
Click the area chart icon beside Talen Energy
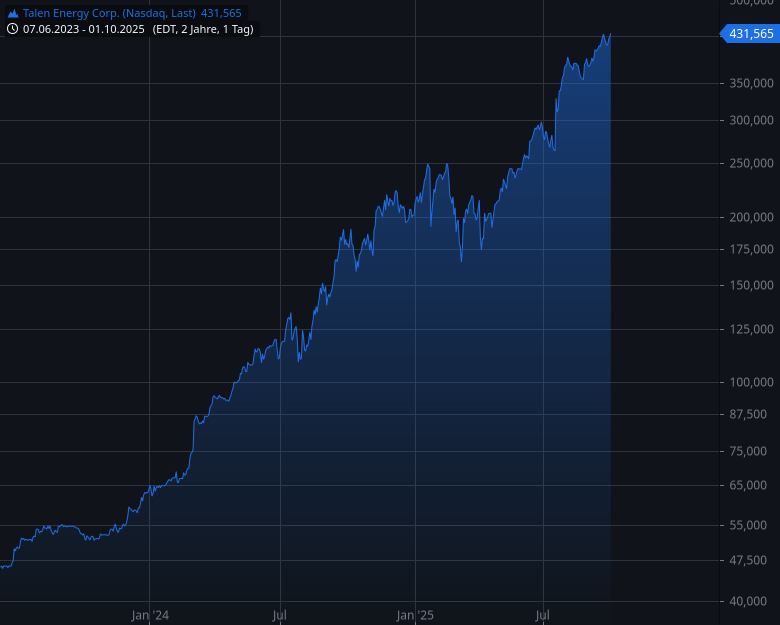13,13
